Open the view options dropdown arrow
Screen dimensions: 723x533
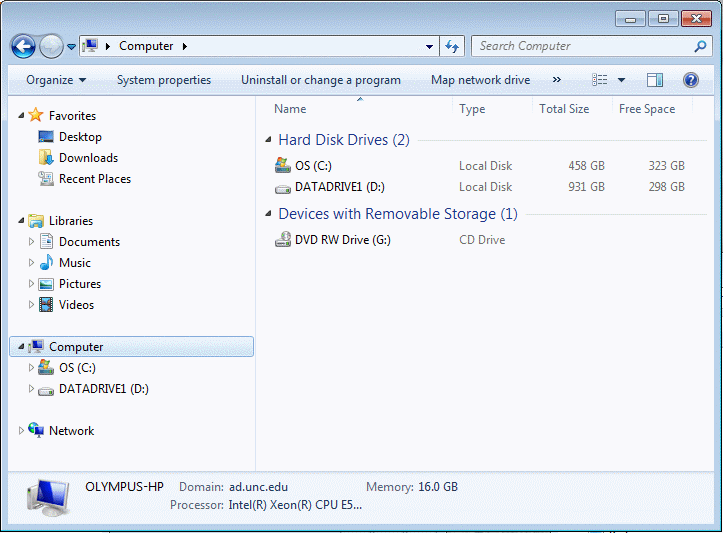[x=621, y=80]
